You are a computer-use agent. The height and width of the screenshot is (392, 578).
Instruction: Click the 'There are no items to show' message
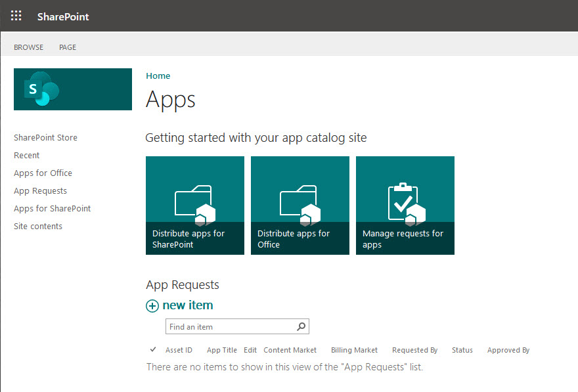point(284,367)
